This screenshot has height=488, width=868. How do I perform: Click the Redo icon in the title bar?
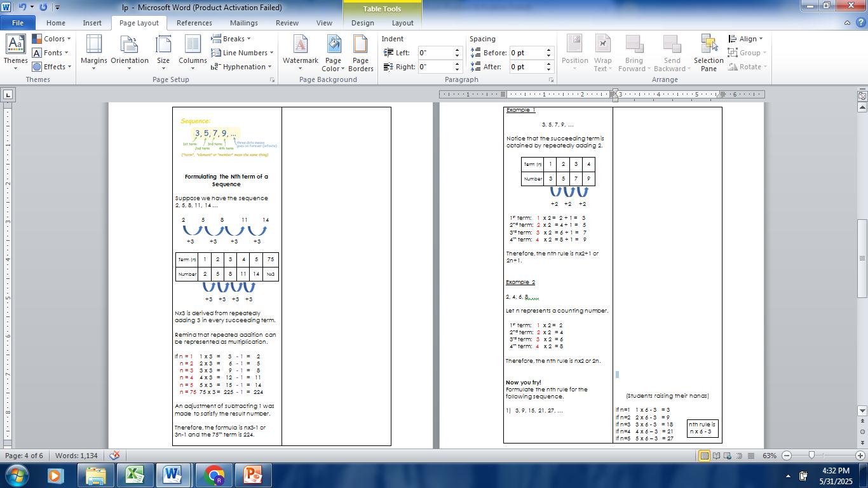[x=43, y=7]
